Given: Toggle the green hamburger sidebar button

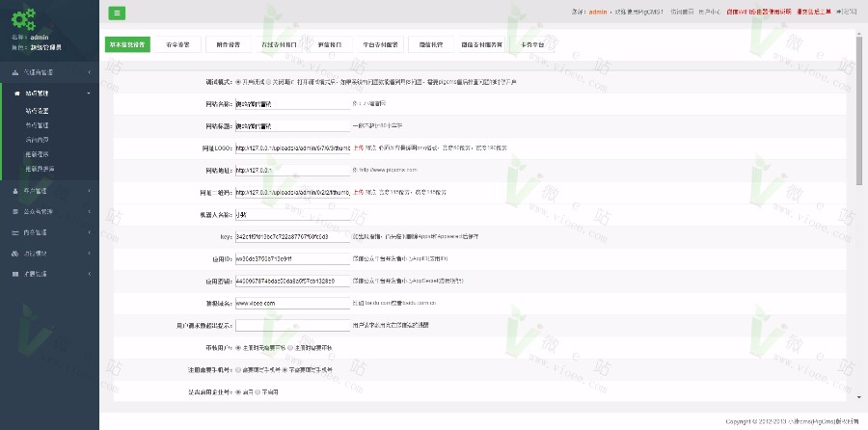Looking at the screenshot, I should point(117,13).
